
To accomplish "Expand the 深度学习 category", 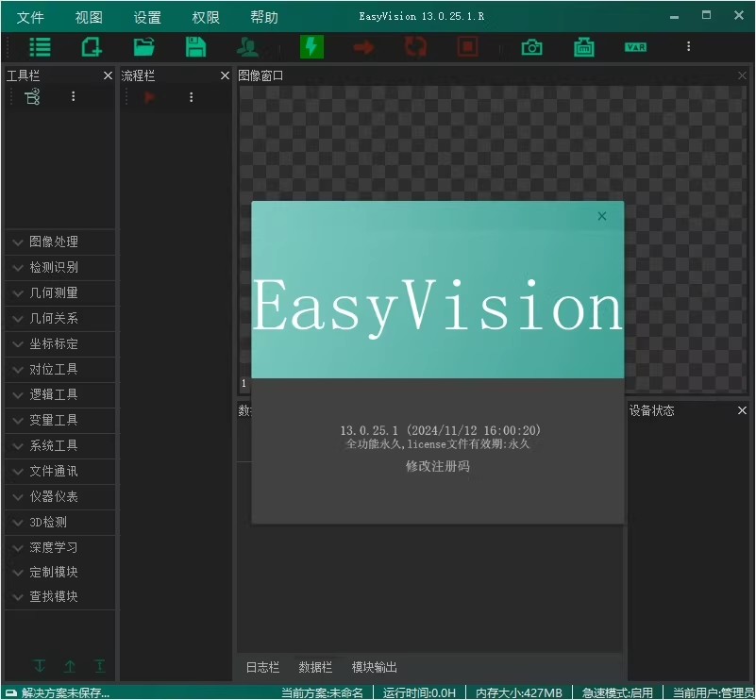I will click(59, 548).
